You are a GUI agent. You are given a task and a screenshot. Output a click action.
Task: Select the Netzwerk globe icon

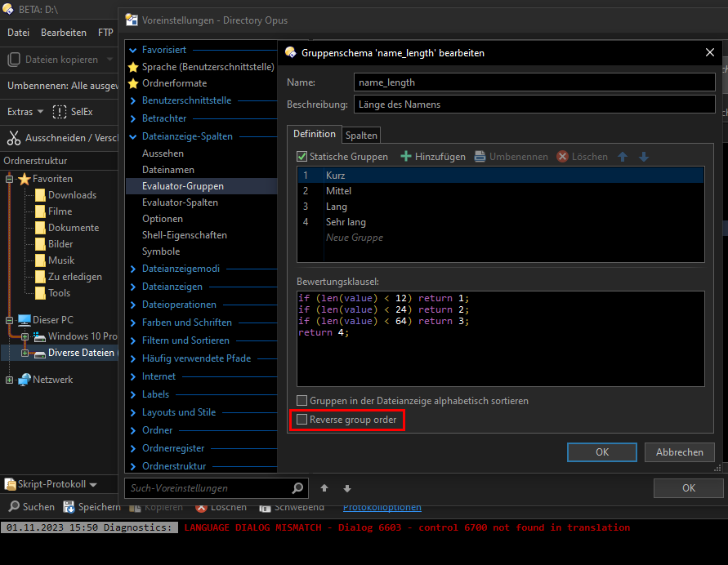25,380
